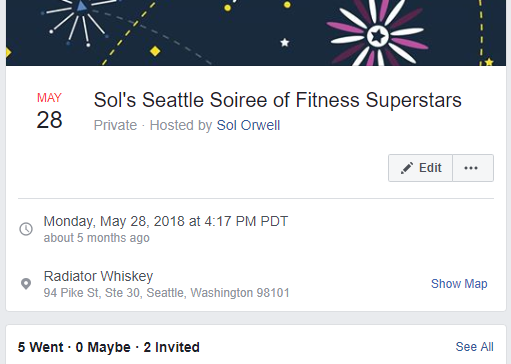Click the location pin icon
Viewport: 511px width, 364px height.
pyautogui.click(x=26, y=284)
